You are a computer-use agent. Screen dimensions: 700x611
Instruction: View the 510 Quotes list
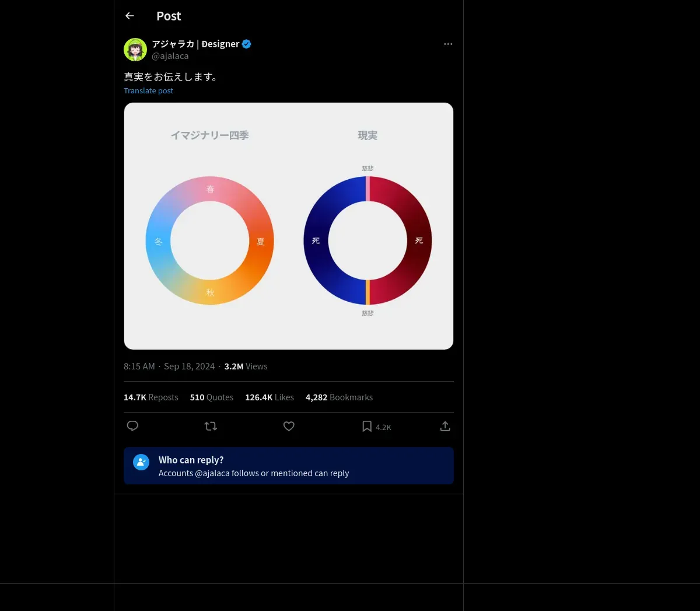click(212, 397)
